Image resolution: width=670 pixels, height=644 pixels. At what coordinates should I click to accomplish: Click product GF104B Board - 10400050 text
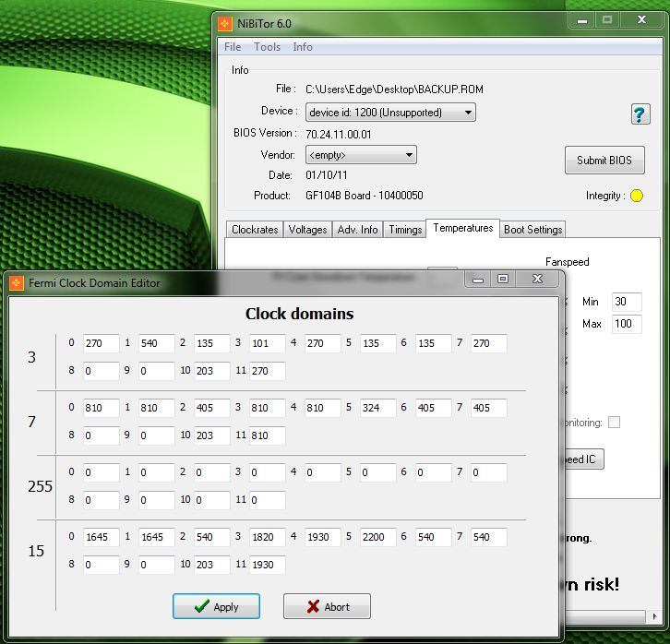pyautogui.click(x=364, y=196)
